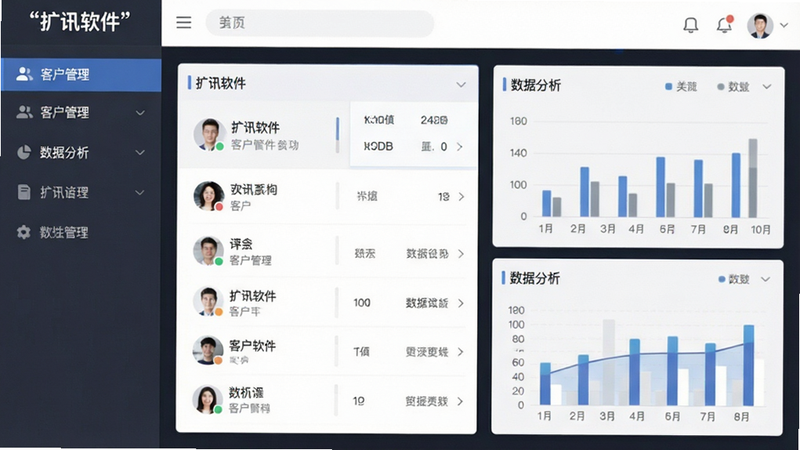800x450 pixels.
Task: Focus the top search field
Action: (x=319, y=23)
